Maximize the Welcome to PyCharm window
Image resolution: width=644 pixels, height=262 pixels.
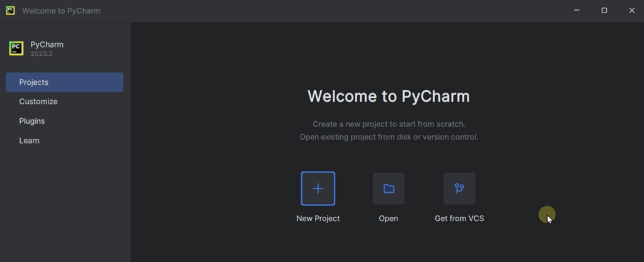pyautogui.click(x=604, y=11)
